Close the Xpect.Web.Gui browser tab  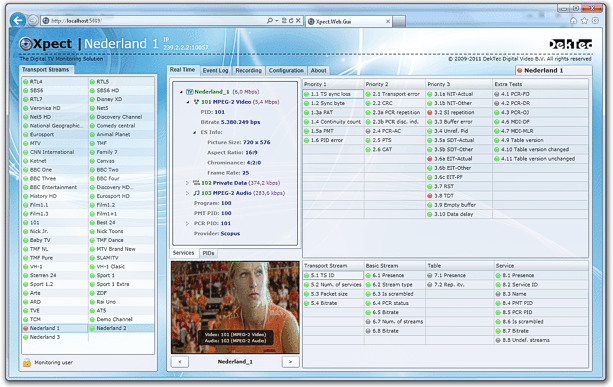click(388, 22)
